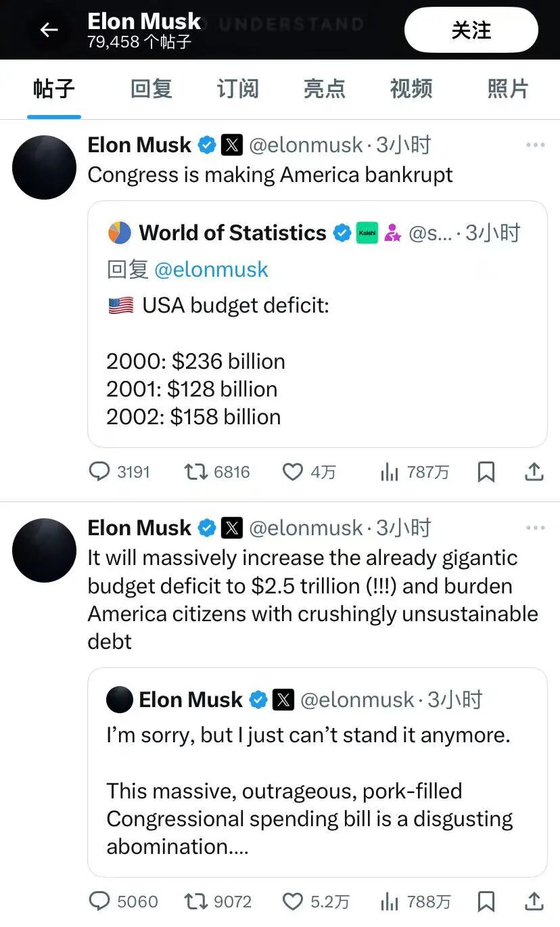Switch to the 视频 tab
This screenshot has height=927, width=560.
411,89
